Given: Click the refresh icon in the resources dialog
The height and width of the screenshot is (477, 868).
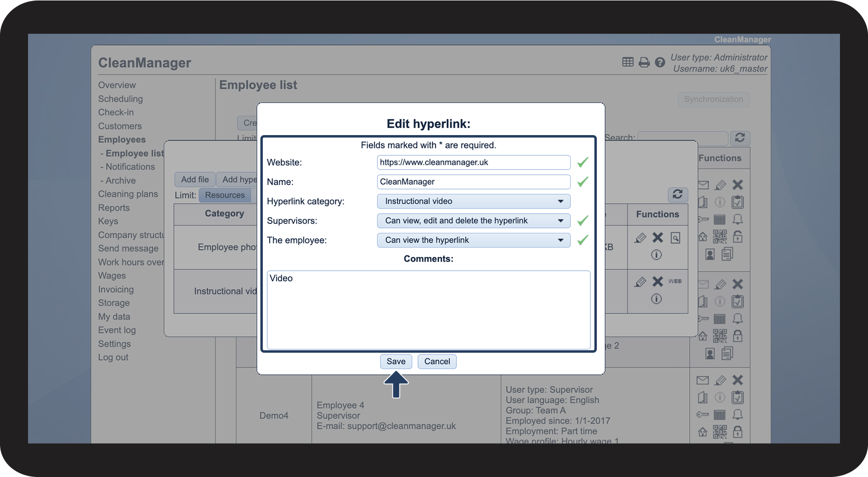Looking at the screenshot, I should (677, 195).
